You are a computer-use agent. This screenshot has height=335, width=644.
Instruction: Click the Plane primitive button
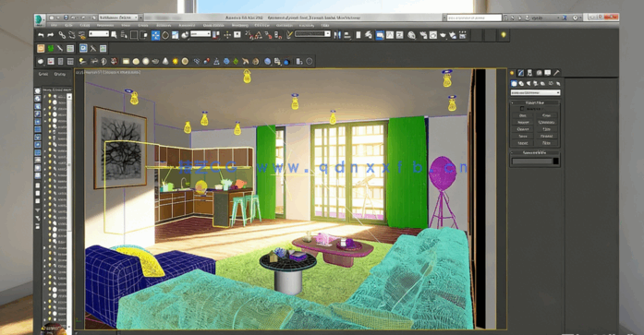(547, 143)
